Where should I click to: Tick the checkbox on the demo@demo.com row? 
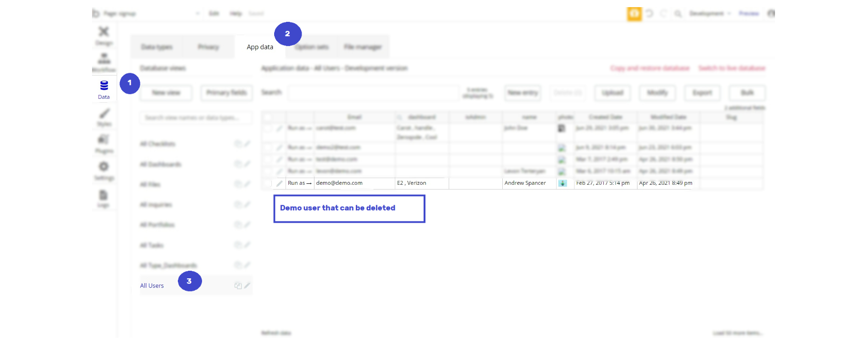pos(268,183)
